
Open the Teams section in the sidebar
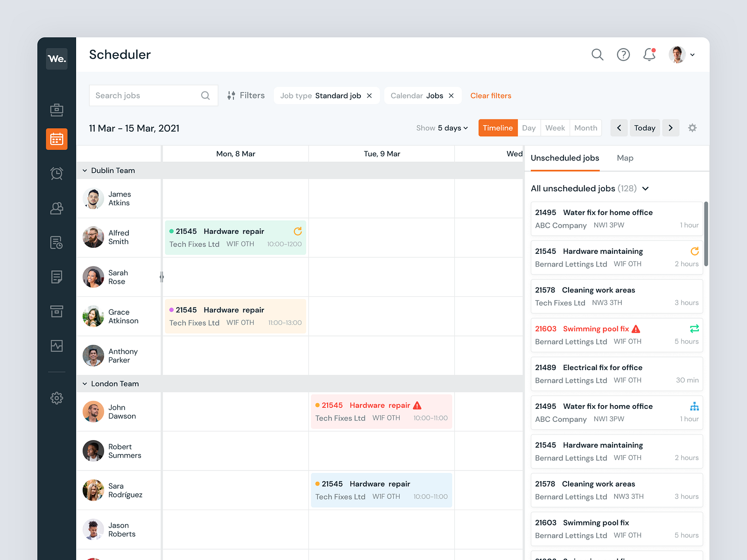click(x=56, y=208)
